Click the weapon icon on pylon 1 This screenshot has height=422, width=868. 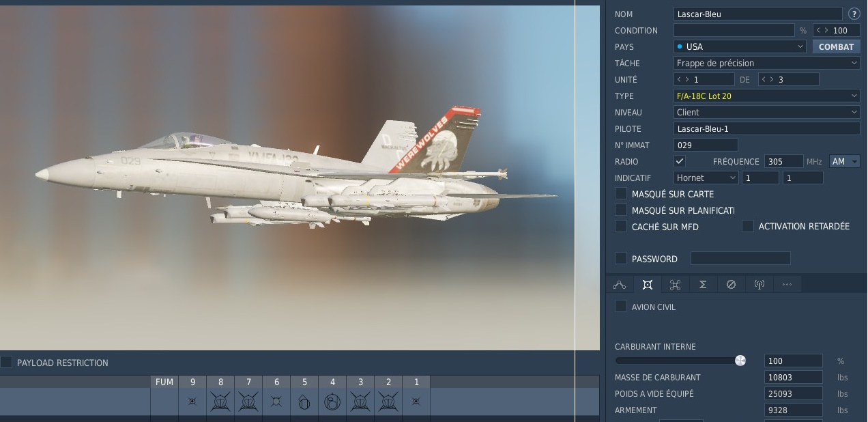pyautogui.click(x=416, y=402)
